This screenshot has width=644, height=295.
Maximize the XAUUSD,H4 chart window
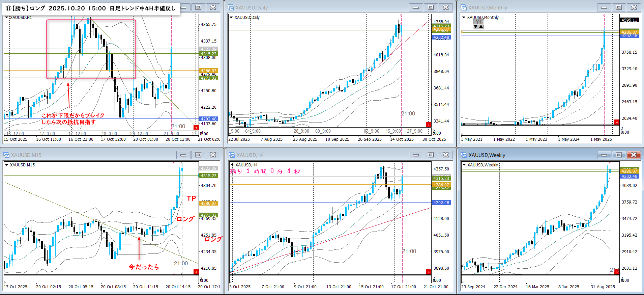[x=431, y=155]
